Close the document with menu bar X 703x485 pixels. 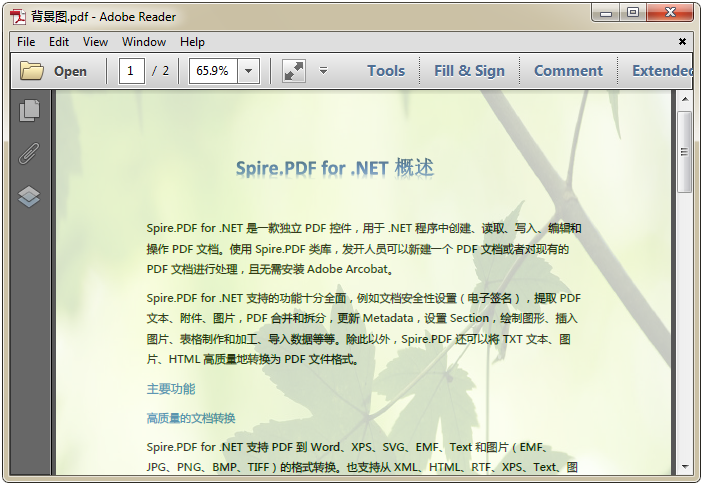[x=682, y=42]
